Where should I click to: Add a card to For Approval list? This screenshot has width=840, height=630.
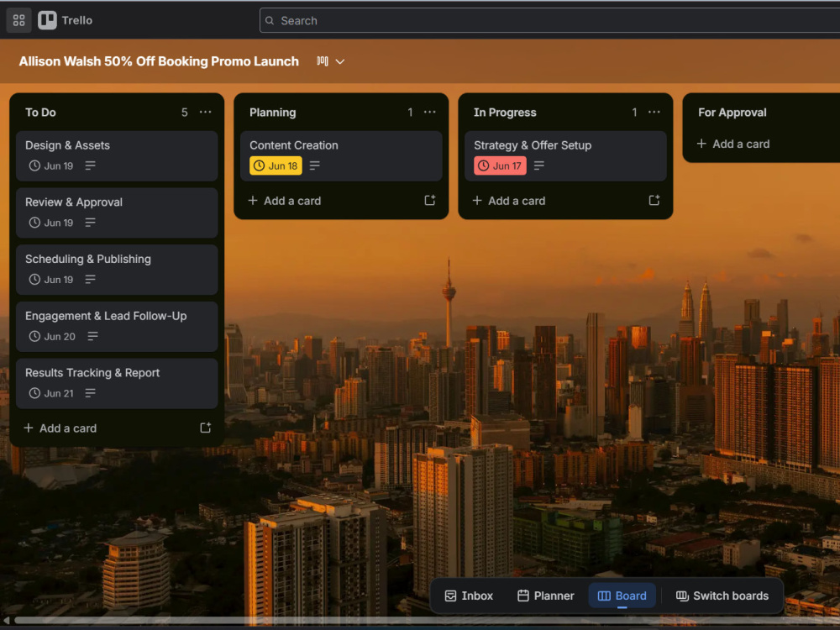point(732,144)
